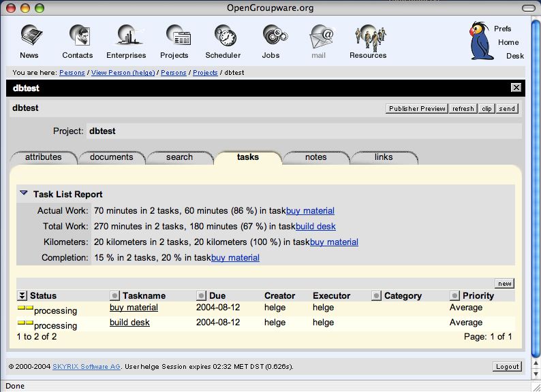Image resolution: width=541 pixels, height=392 pixels.
Task: Open the mail envelope icon
Action: [321, 37]
